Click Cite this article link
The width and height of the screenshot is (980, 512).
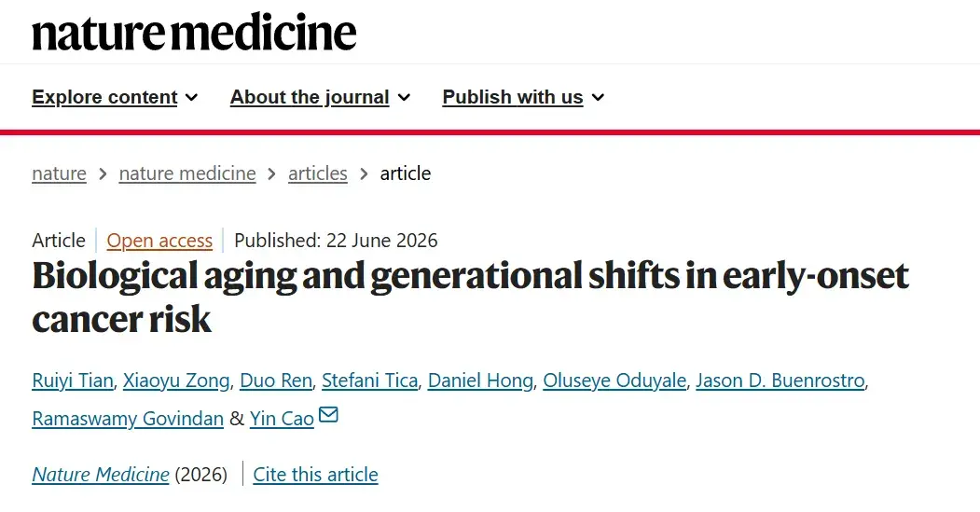tap(315, 475)
